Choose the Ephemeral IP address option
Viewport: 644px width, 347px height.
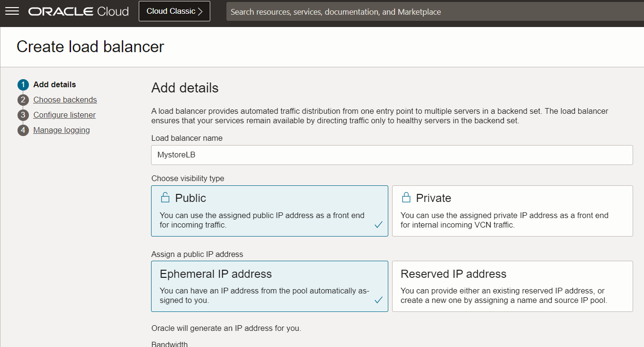pos(269,286)
